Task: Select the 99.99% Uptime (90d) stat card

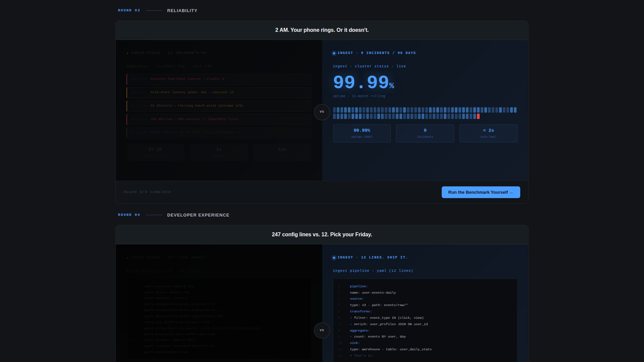Action: [362, 133]
